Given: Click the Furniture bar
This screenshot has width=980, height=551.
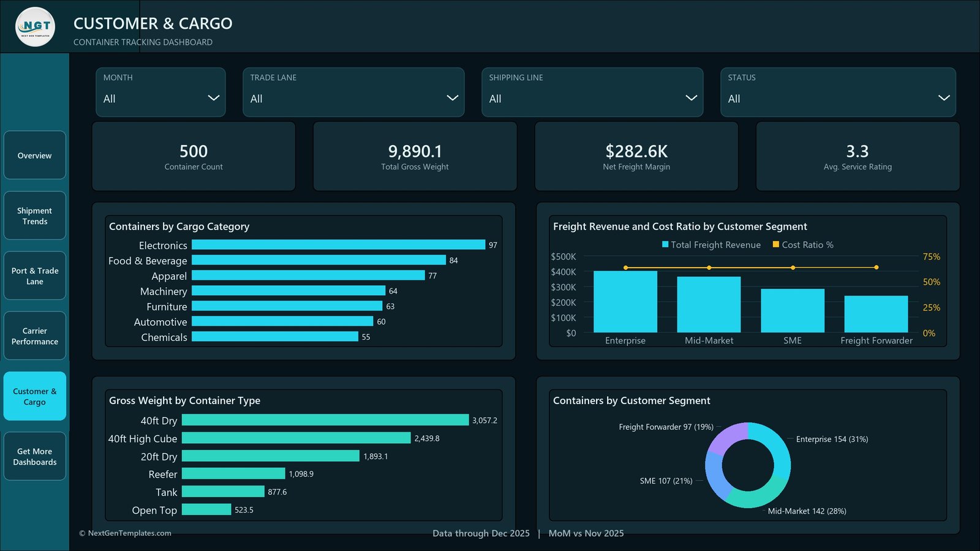Looking at the screenshot, I should (287, 306).
